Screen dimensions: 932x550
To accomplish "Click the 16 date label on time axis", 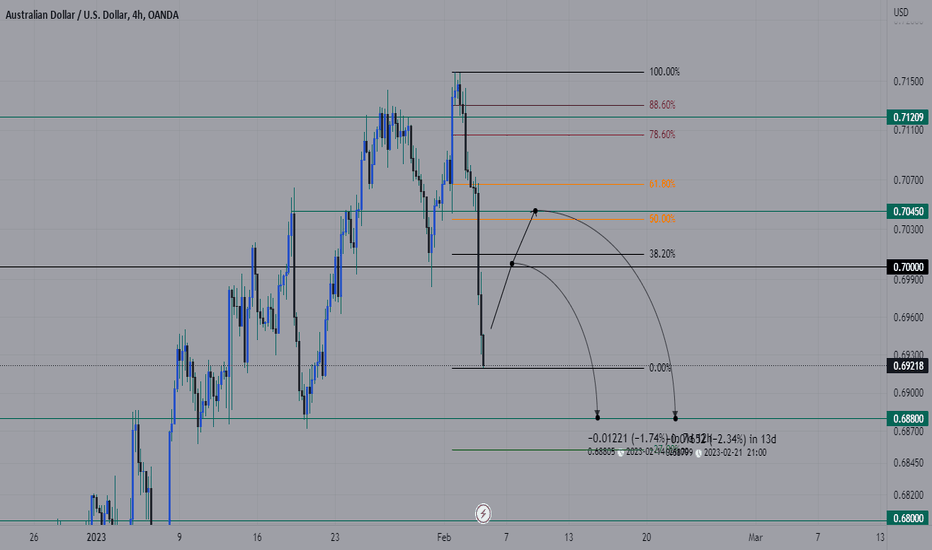I will 257,538.
